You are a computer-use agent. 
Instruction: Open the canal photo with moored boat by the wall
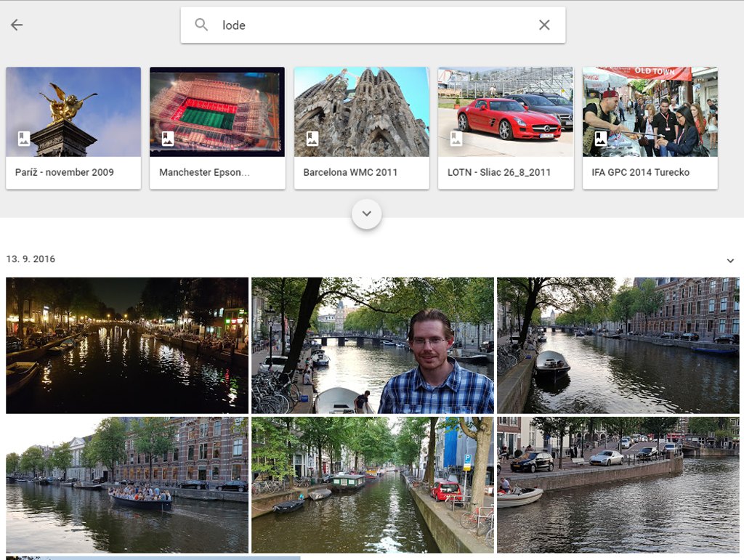click(618, 345)
